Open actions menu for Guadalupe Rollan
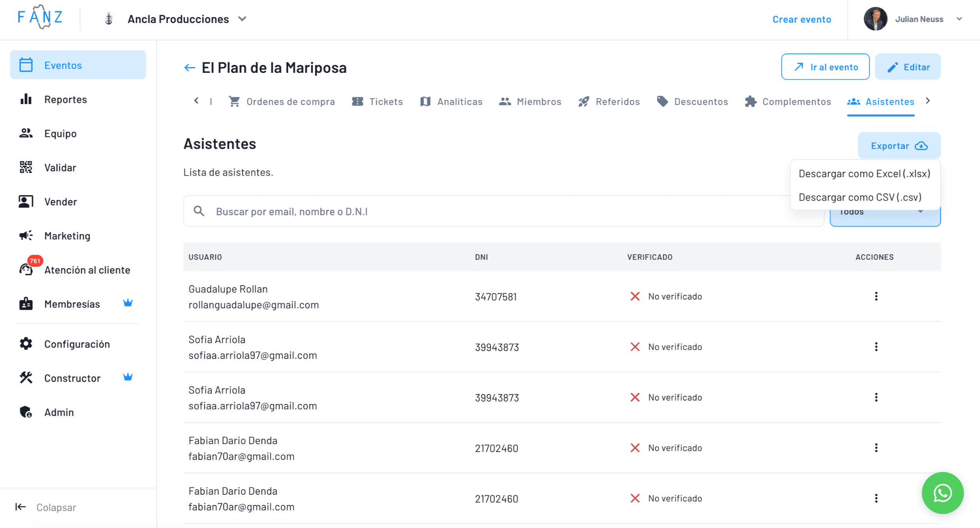 click(x=876, y=296)
